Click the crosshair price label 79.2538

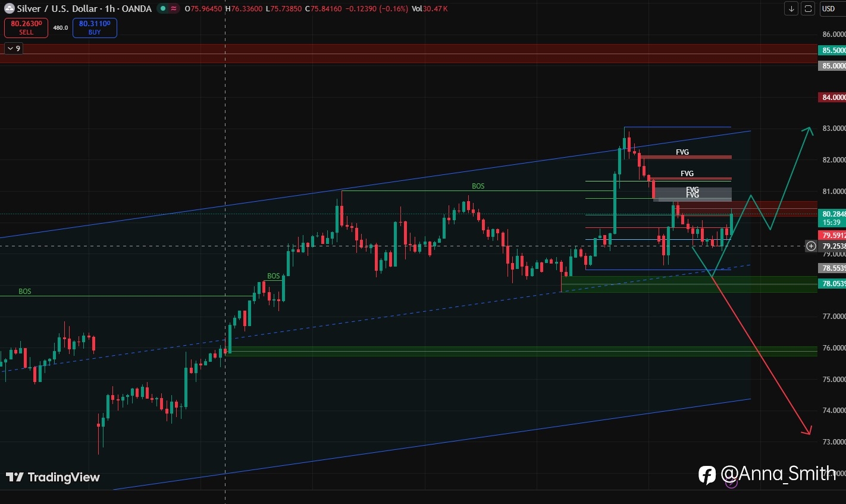pyautogui.click(x=832, y=246)
